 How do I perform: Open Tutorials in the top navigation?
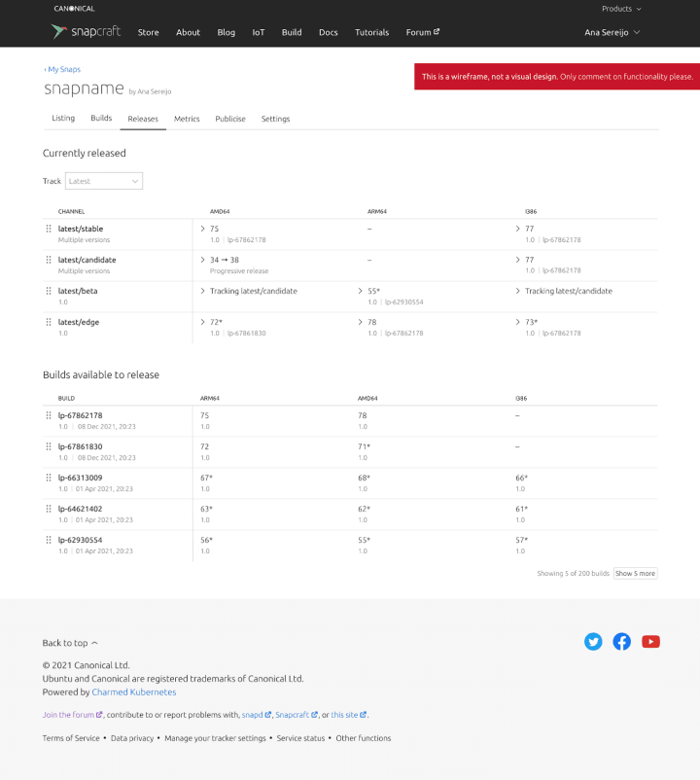click(371, 32)
